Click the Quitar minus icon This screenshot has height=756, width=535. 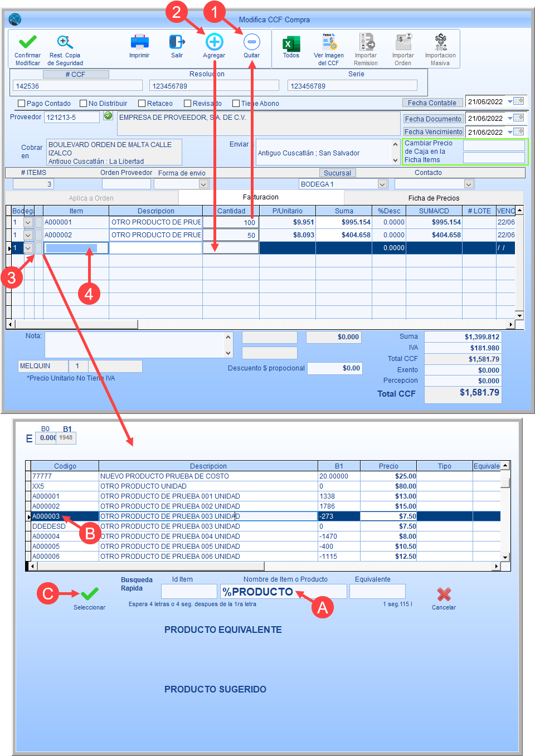point(252,42)
